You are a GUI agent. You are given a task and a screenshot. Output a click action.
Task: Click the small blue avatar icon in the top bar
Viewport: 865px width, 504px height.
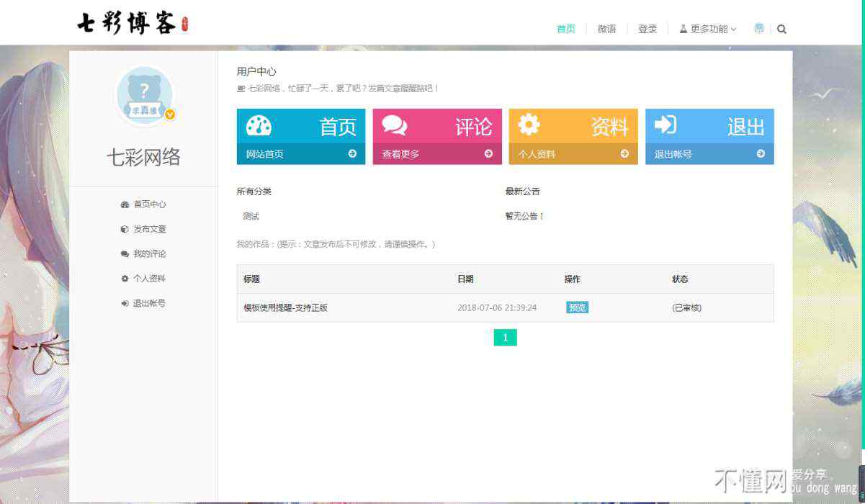[758, 29]
